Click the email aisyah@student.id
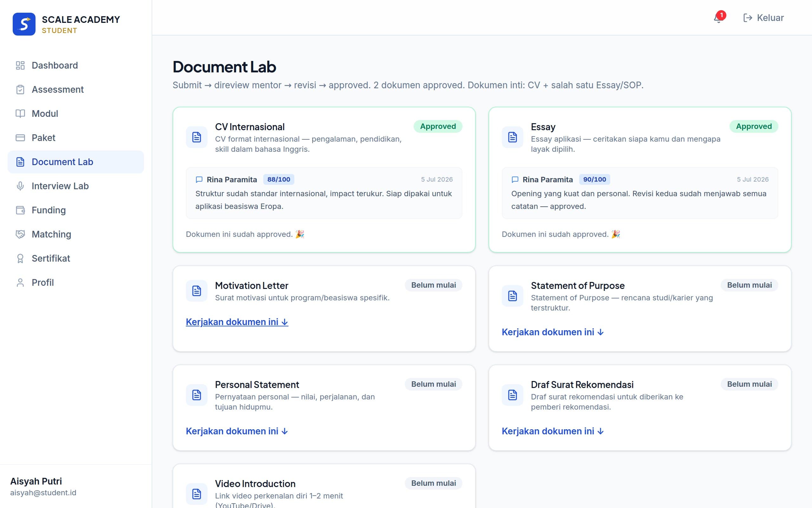The width and height of the screenshot is (812, 508). pyautogui.click(x=43, y=493)
